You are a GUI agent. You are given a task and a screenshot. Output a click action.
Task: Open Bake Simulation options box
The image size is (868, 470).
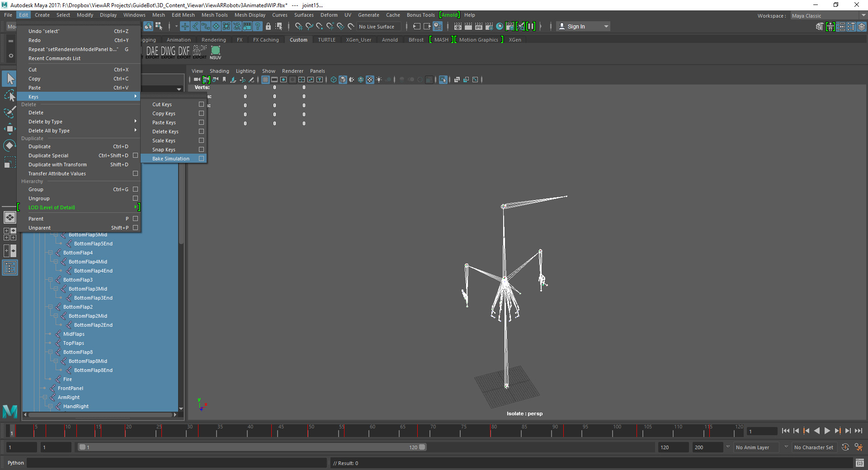tap(201, 159)
